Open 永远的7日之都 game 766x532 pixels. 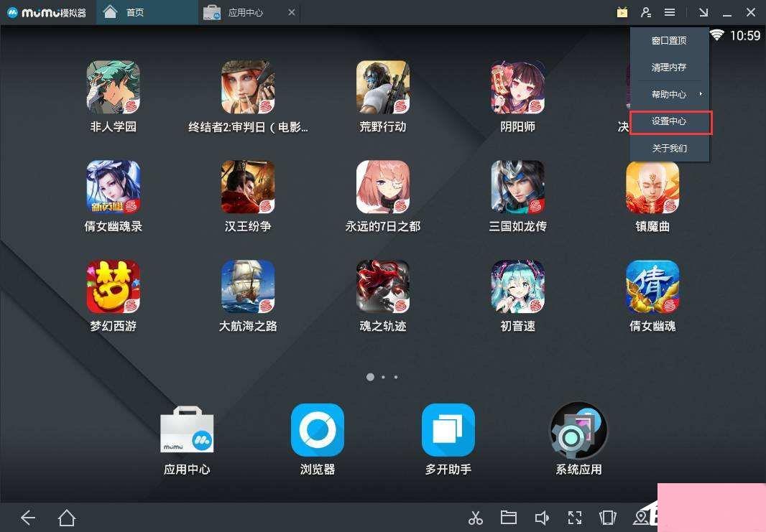(x=383, y=187)
